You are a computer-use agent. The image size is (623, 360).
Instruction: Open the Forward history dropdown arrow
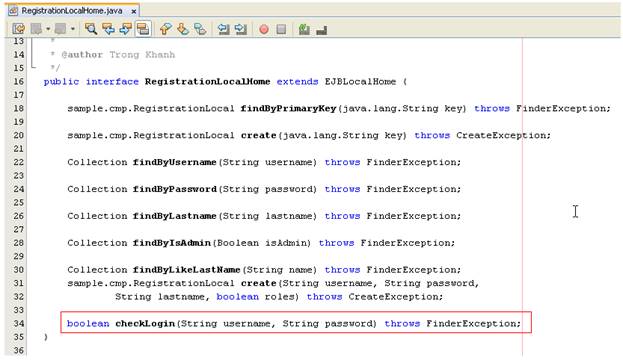coord(73,29)
